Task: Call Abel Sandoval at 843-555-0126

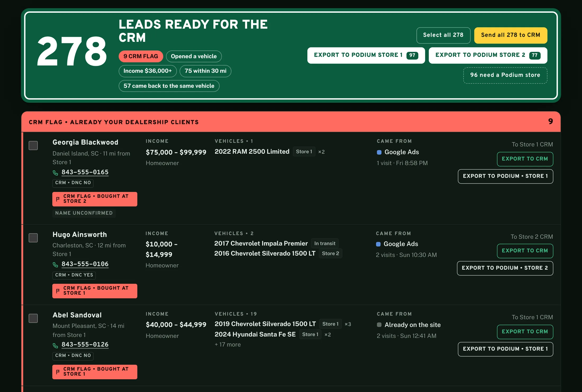Action: [85, 344]
